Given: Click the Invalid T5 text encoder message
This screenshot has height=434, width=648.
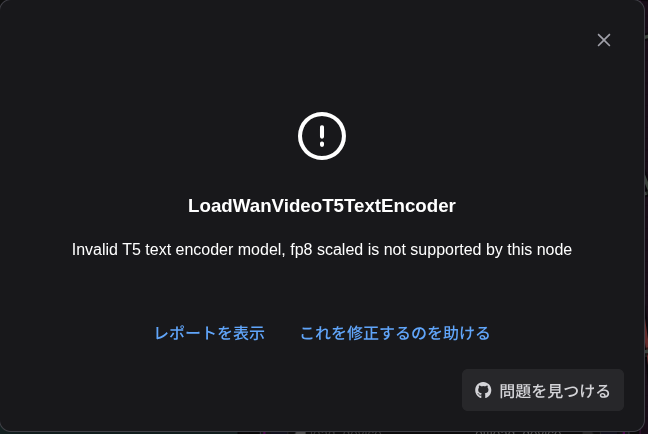Looking at the screenshot, I should 322,250.
